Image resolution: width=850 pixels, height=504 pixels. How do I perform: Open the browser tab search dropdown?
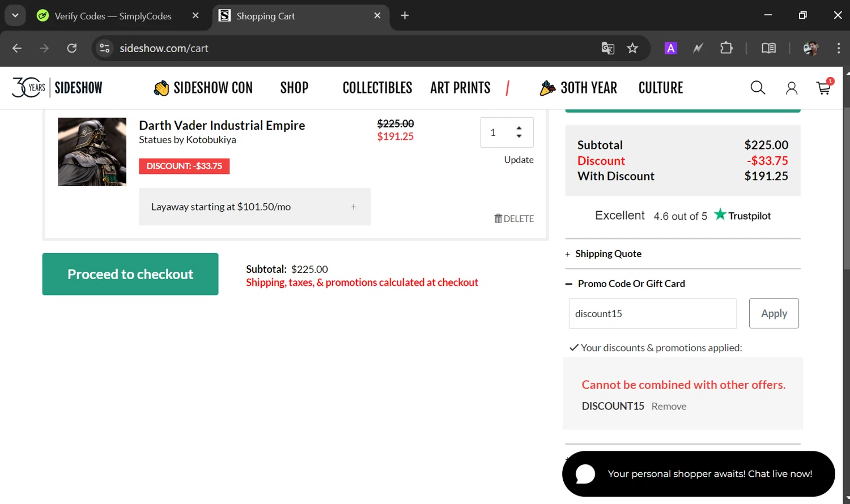[15, 15]
